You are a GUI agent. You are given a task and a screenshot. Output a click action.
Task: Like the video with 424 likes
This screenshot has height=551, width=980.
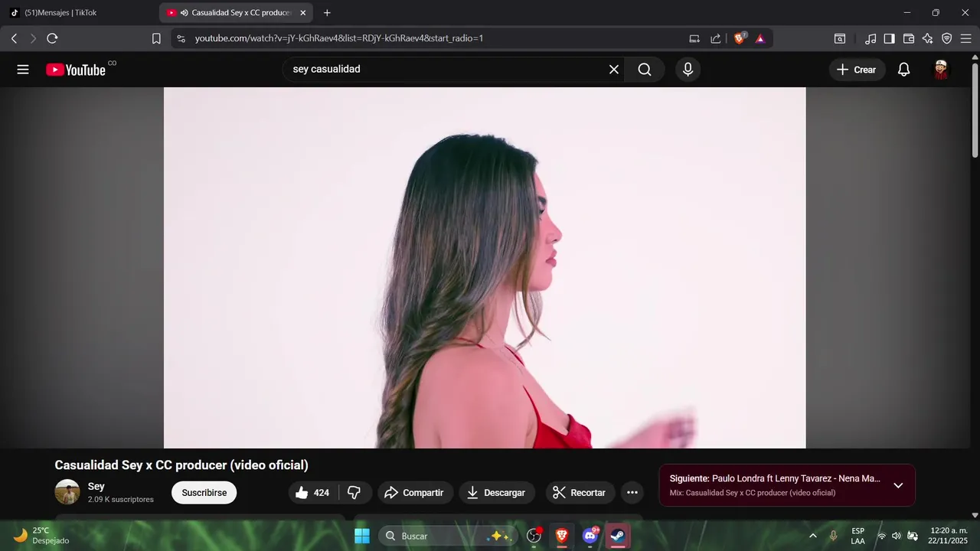[x=313, y=493]
